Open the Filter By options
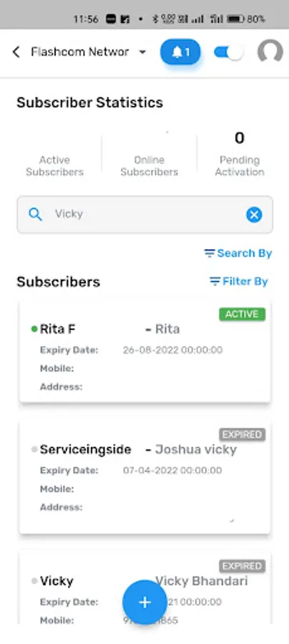The height and width of the screenshot is (644, 289). tap(238, 281)
